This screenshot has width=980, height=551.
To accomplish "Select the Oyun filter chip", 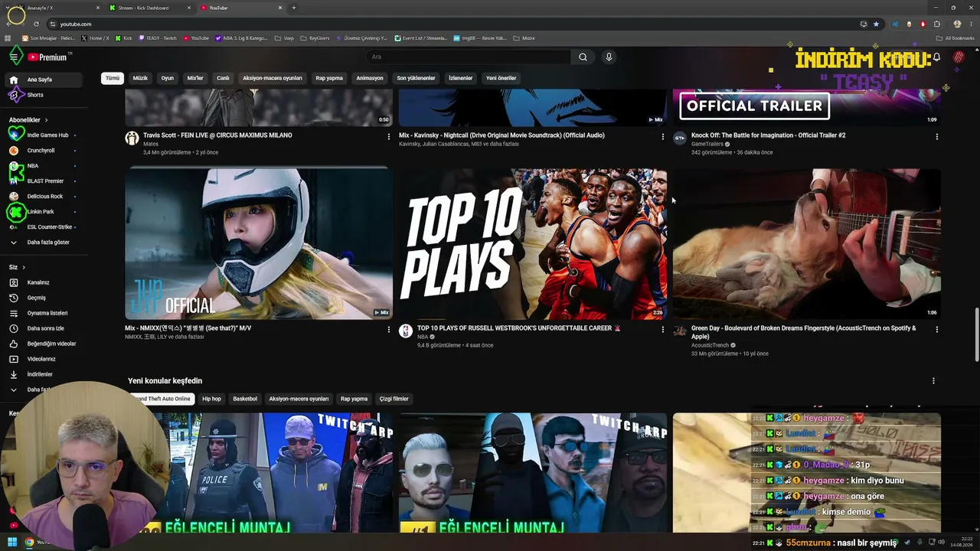I will [167, 78].
